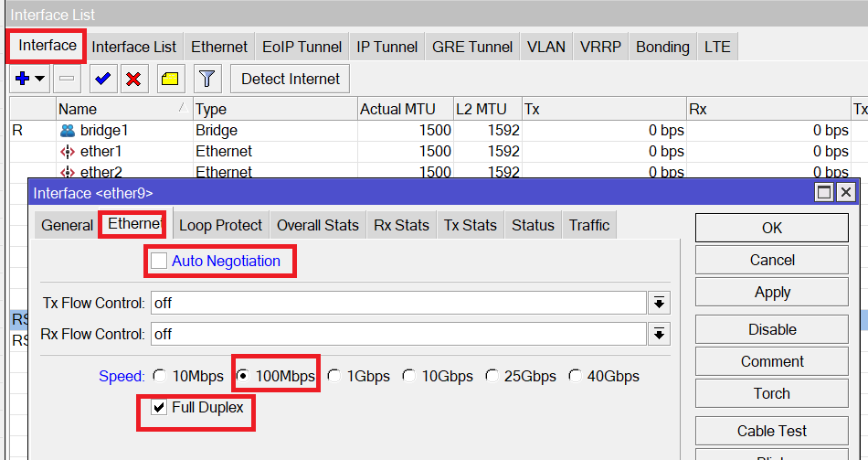The height and width of the screenshot is (460, 868).
Task: Choose the 10Mbps speed option
Action: tap(159, 376)
